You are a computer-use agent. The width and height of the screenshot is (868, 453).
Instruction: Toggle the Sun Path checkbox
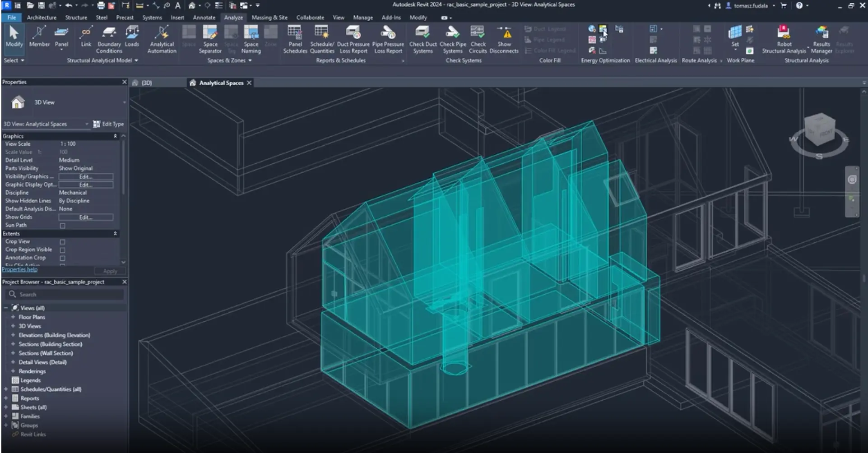(63, 226)
